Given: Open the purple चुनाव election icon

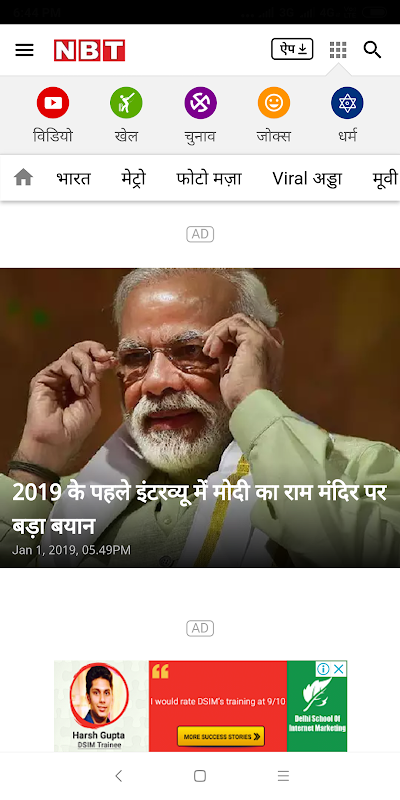Looking at the screenshot, I should pos(201,103).
